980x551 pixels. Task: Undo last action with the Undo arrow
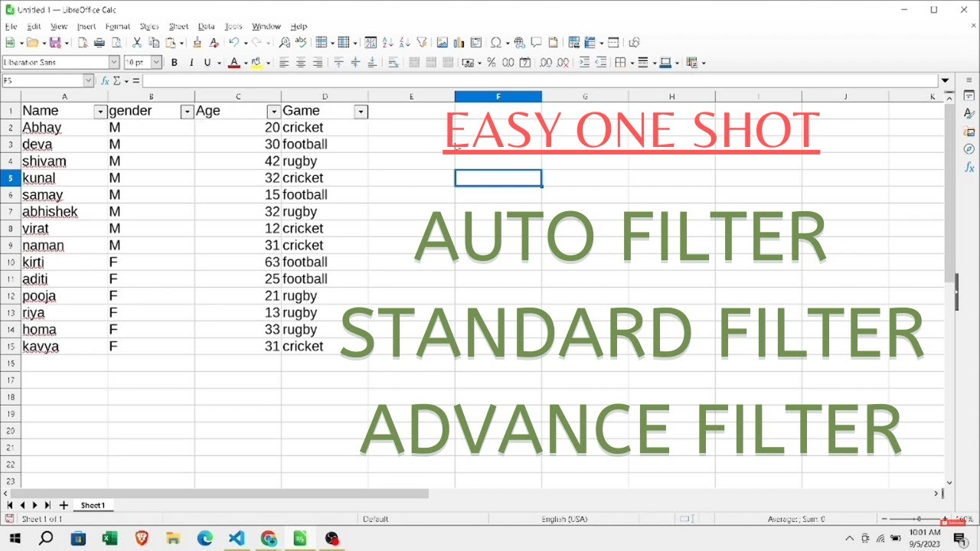coord(234,43)
